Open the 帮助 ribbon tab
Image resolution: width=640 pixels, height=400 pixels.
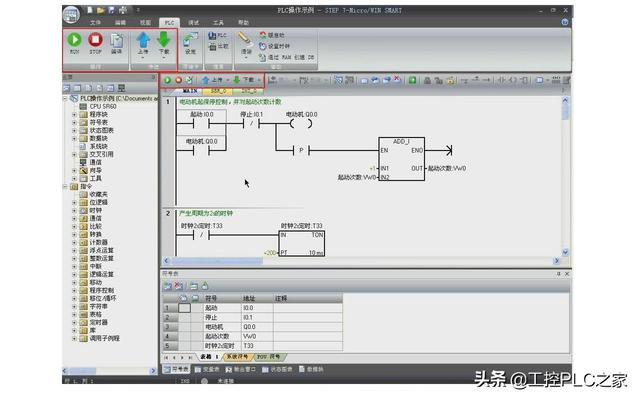[x=243, y=22]
